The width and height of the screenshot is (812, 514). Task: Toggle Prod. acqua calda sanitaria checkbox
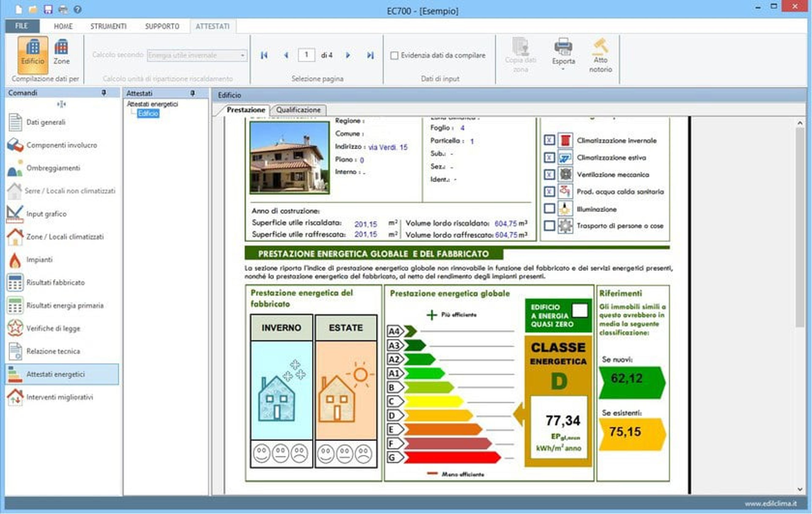tap(549, 191)
